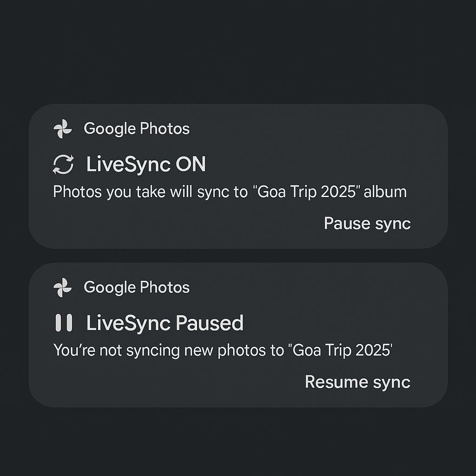The height and width of the screenshot is (476, 476).
Task: Resume sync from the LiveSync Paused notification
Action: click(357, 382)
